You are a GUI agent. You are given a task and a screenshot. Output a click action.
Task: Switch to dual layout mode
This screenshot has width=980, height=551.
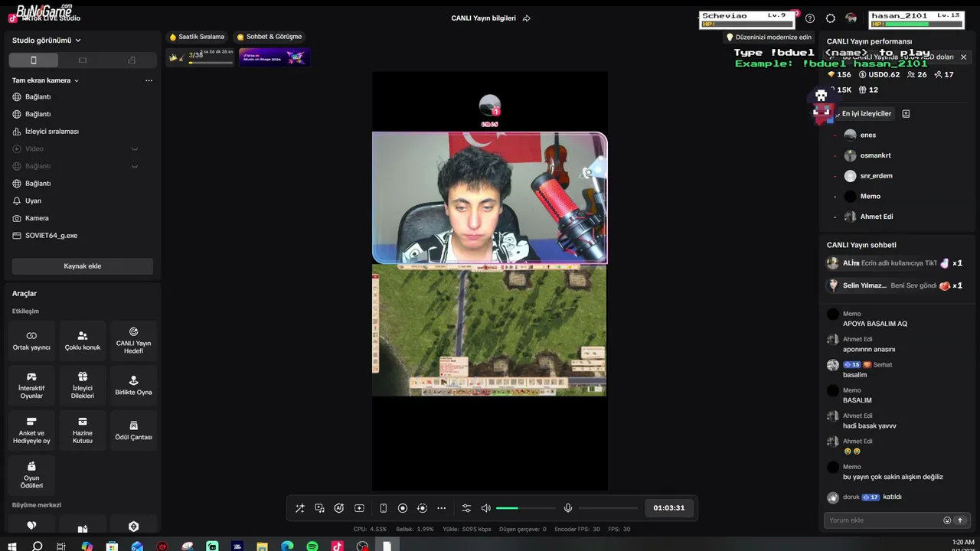(132, 60)
